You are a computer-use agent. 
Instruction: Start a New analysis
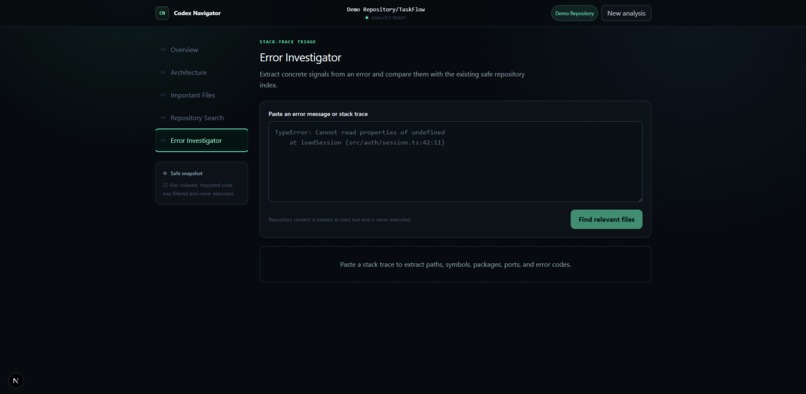[626, 13]
